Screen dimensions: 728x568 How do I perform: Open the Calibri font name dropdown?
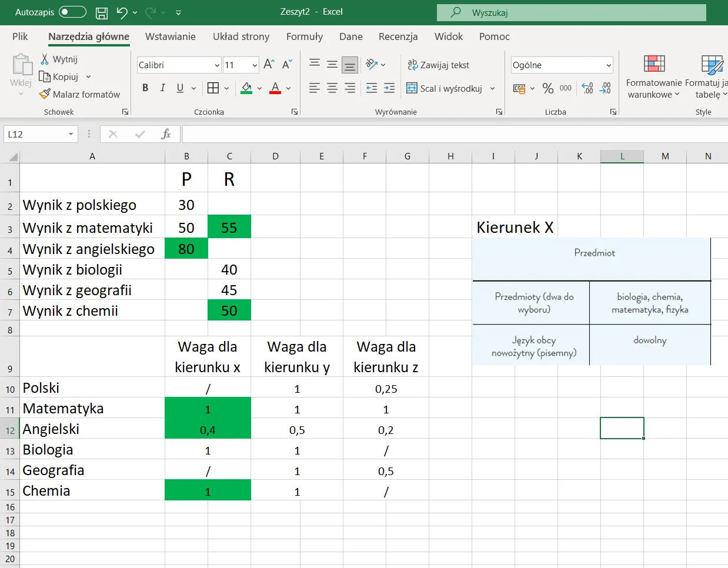tap(217, 65)
